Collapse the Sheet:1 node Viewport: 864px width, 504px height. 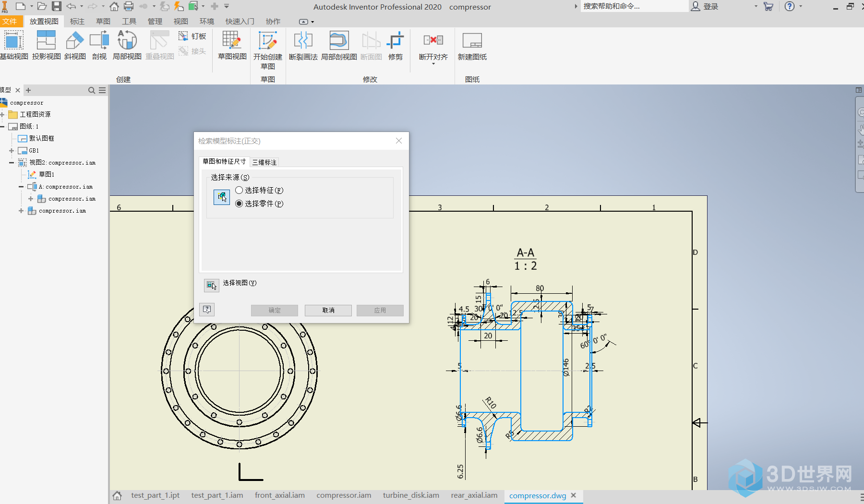point(2,126)
